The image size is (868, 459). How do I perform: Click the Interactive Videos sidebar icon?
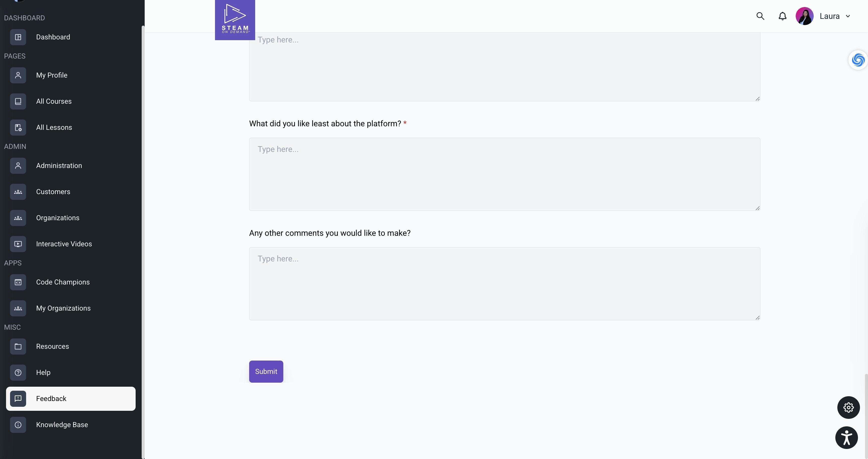pos(18,244)
